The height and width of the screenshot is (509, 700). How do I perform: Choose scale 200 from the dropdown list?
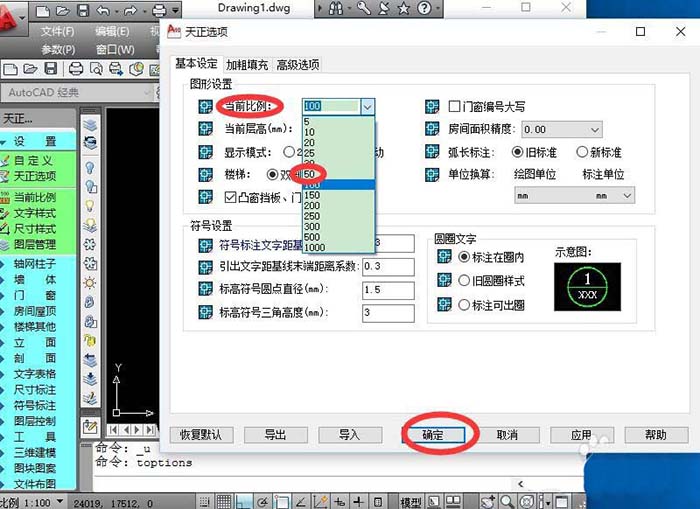(338, 205)
